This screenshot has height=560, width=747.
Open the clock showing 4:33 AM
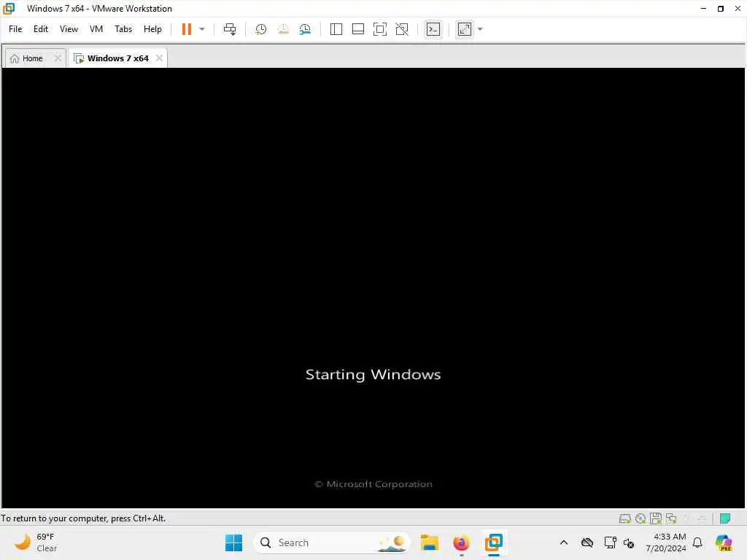(665, 542)
